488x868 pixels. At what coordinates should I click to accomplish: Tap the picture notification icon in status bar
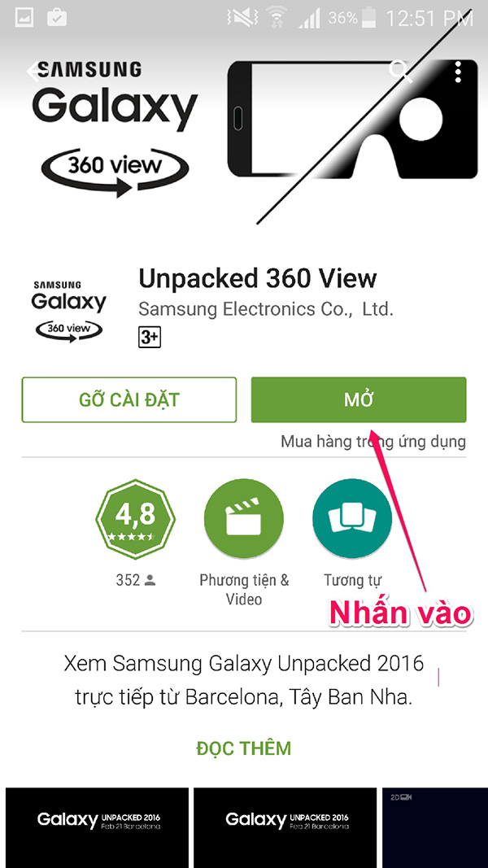(x=24, y=18)
